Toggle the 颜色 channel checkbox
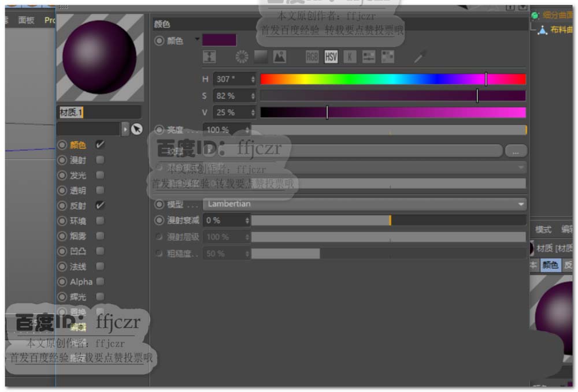The height and width of the screenshot is (392, 578). 99,145
